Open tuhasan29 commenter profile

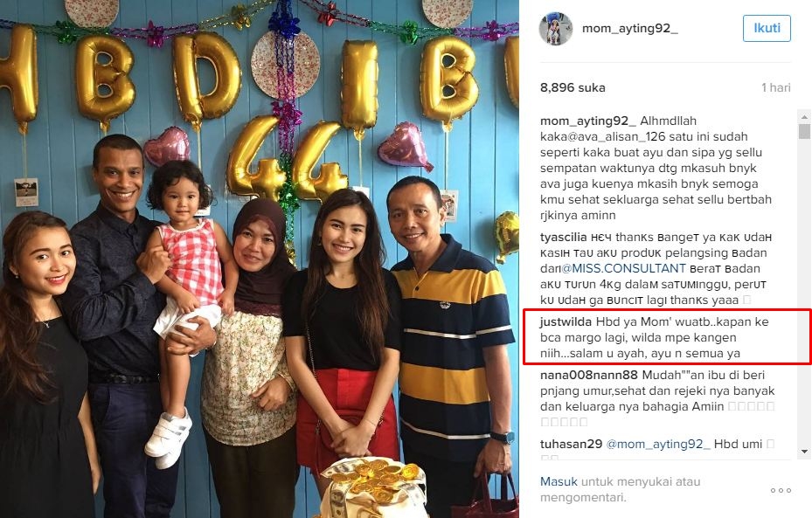[x=571, y=444]
